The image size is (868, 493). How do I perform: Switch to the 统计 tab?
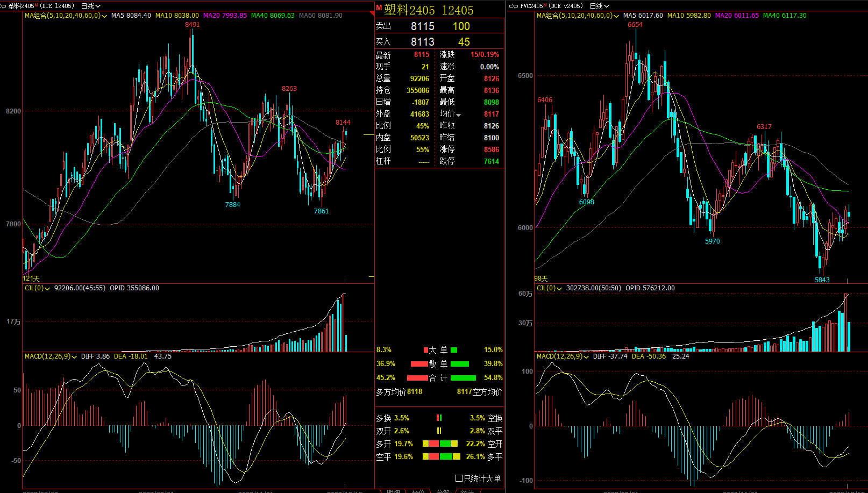467,490
